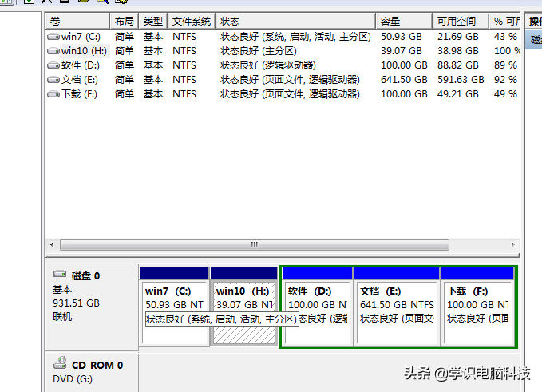
Task: Select the CD-ROM 0 label
Action: click(97, 366)
